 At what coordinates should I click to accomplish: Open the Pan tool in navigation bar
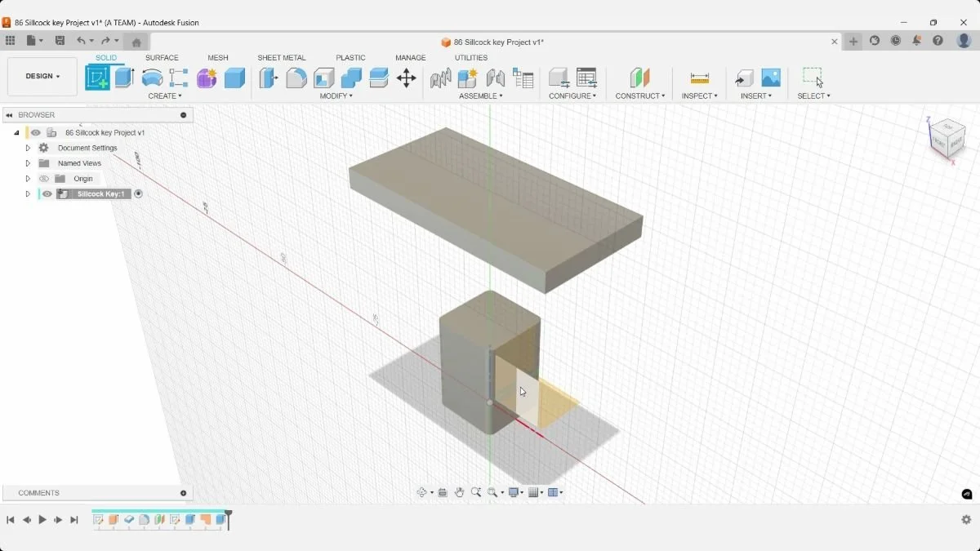click(x=460, y=492)
